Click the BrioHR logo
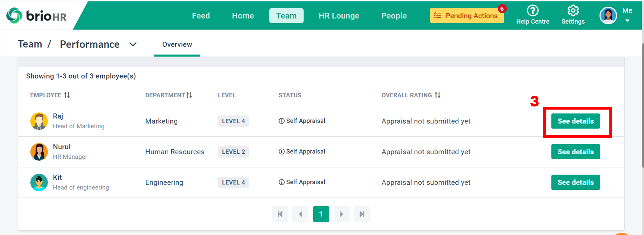Image resolution: width=644 pixels, height=235 pixels. click(36, 16)
